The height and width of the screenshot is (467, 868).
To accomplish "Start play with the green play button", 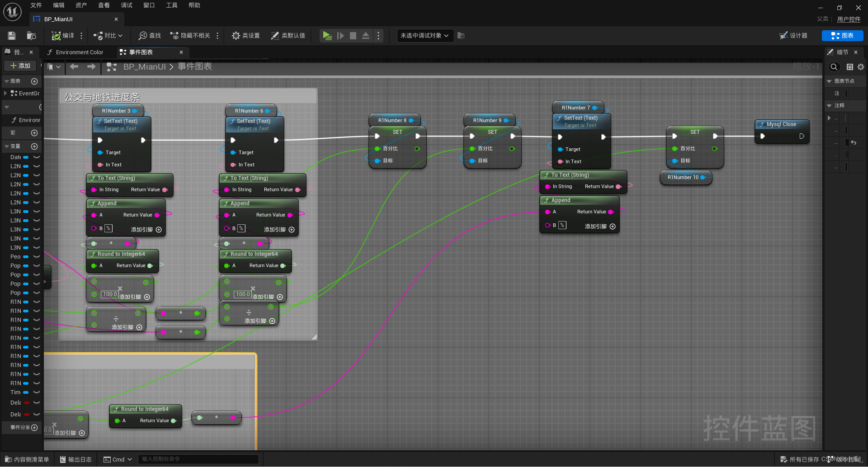I will coord(327,36).
